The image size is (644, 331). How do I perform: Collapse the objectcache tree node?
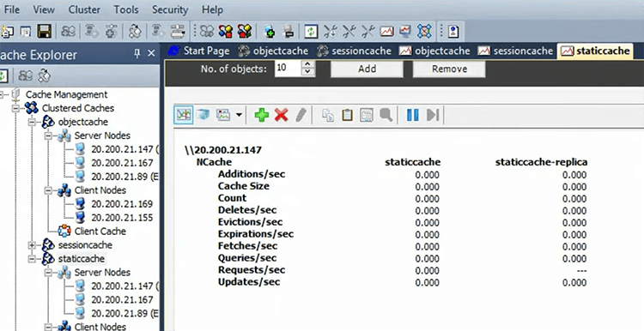tap(32, 123)
